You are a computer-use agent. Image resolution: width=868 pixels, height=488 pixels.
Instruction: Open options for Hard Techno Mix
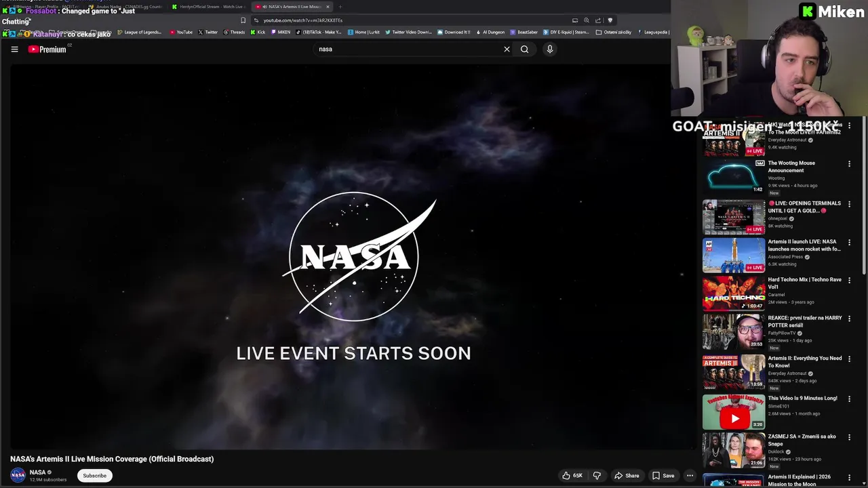[849, 280]
